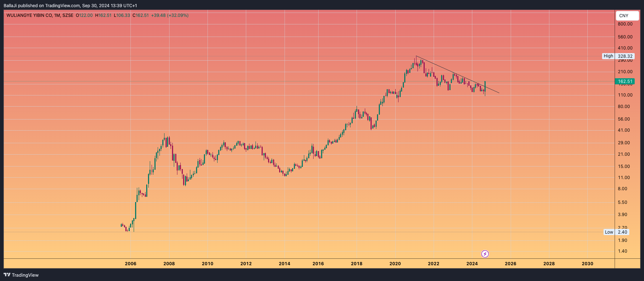
Task: Click the 2014 label on time axis
Action: click(x=285, y=264)
